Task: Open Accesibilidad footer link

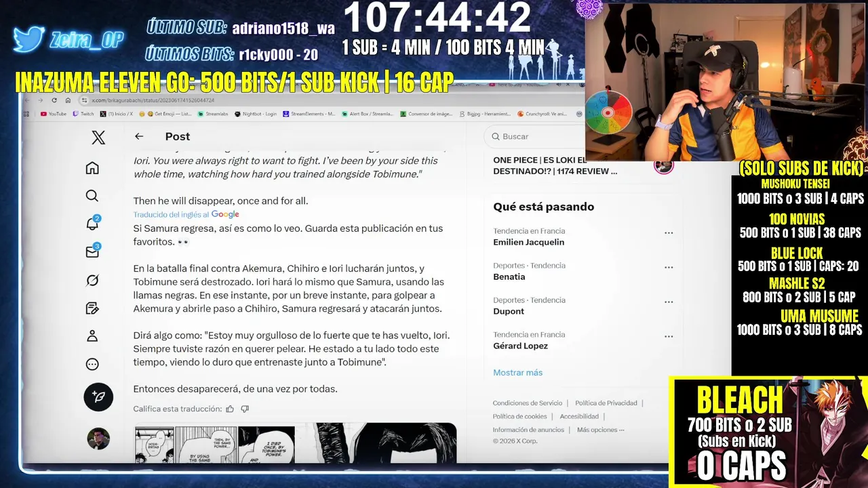Action: 579,416
